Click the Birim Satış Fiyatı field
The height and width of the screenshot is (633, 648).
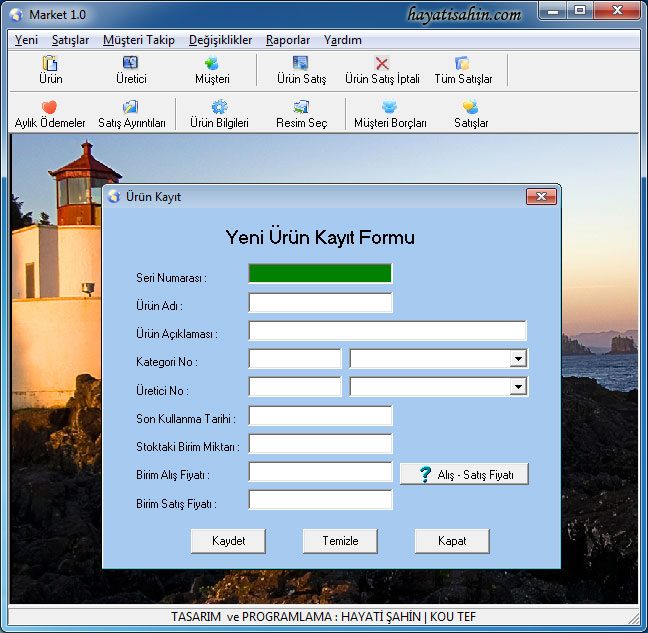point(320,500)
